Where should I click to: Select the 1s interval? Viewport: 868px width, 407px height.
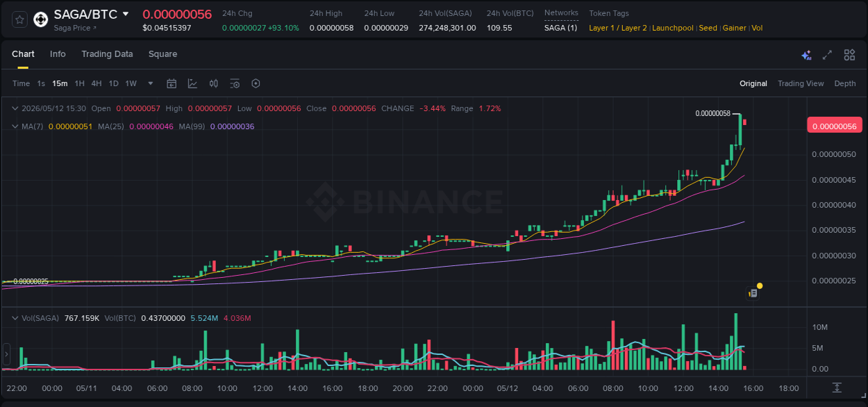coord(41,83)
